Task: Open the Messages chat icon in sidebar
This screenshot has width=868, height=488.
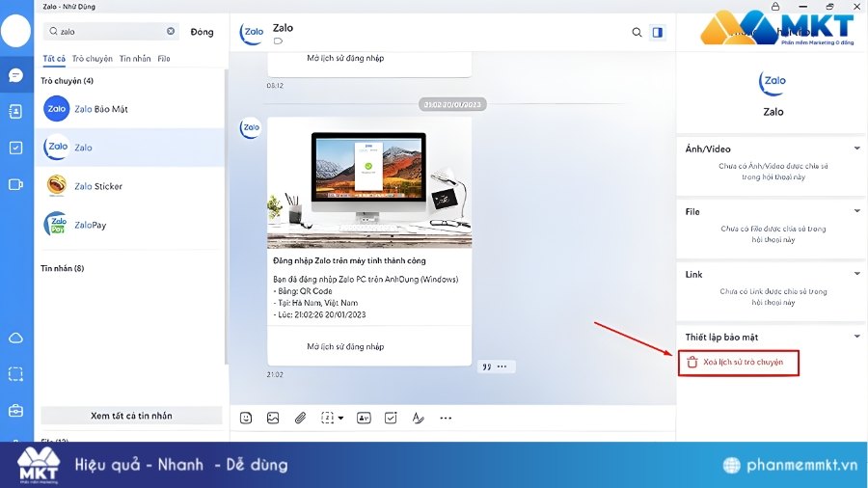Action: pos(15,75)
